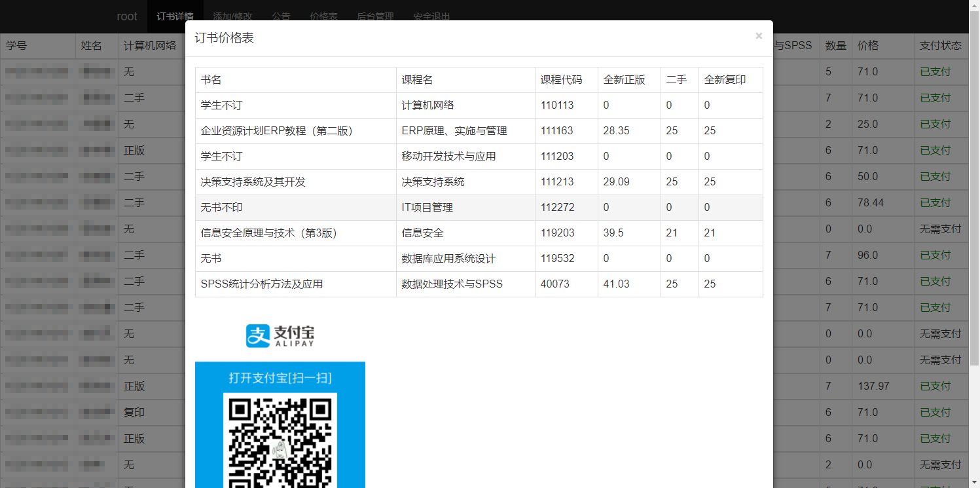The width and height of the screenshot is (980, 488).
Task: Click the 41.03 price cell
Action: click(x=616, y=284)
